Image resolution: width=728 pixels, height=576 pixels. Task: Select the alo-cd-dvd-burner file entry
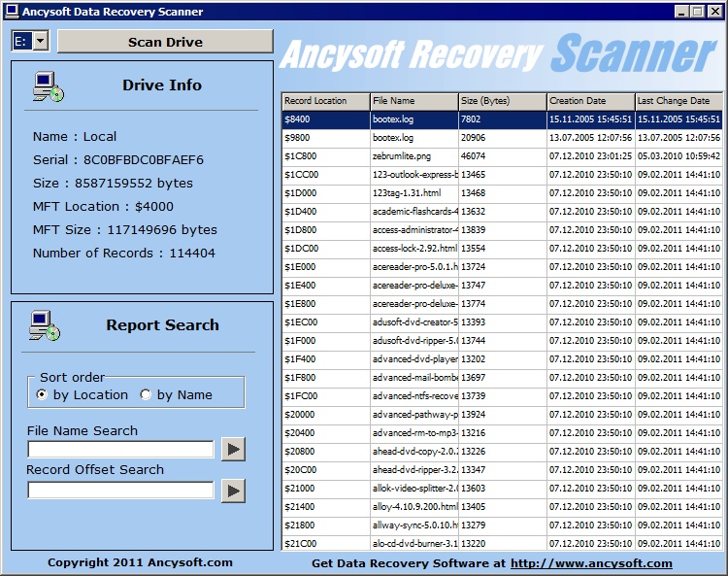tap(414, 544)
